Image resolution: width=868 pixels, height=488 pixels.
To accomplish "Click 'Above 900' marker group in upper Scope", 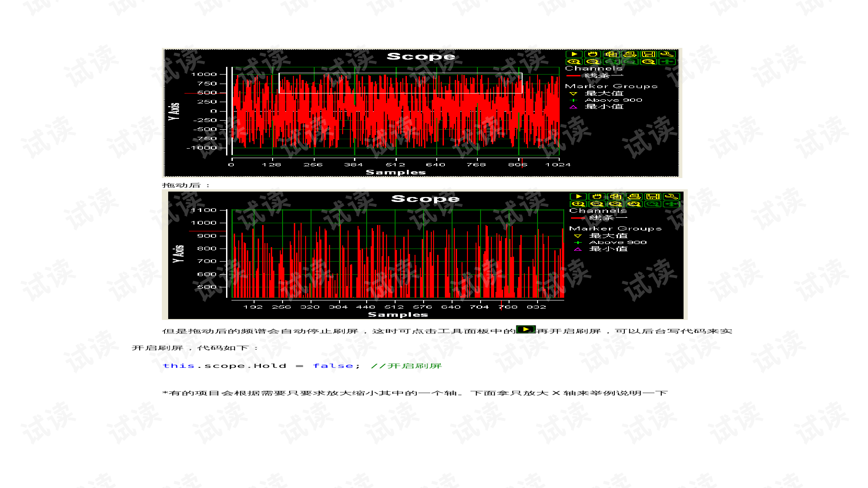I will coord(606,100).
